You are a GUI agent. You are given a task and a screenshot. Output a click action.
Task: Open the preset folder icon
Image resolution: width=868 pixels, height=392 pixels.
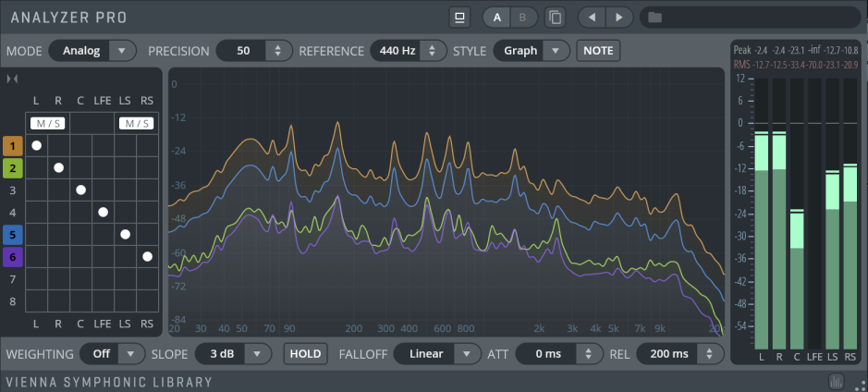[x=654, y=18]
